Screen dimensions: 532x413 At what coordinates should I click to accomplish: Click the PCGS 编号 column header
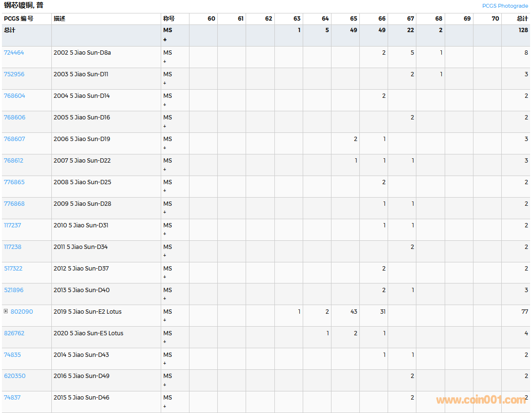point(19,19)
